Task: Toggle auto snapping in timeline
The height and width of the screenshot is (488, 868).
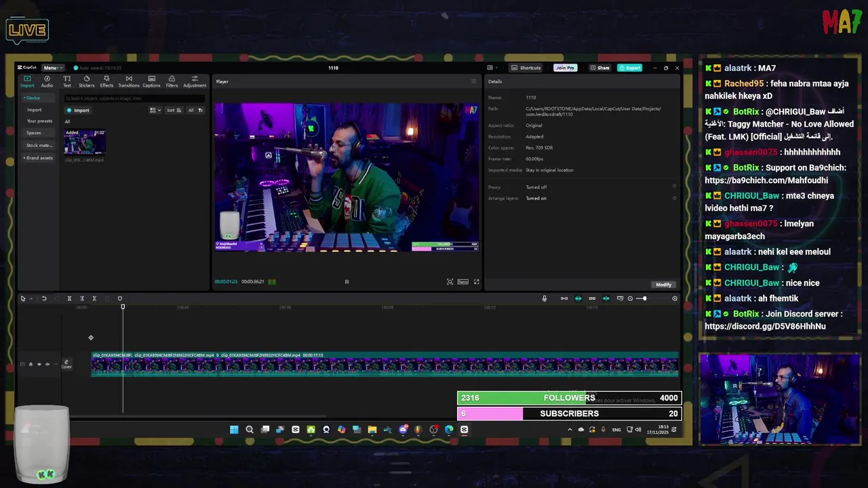Action: [x=578, y=298]
